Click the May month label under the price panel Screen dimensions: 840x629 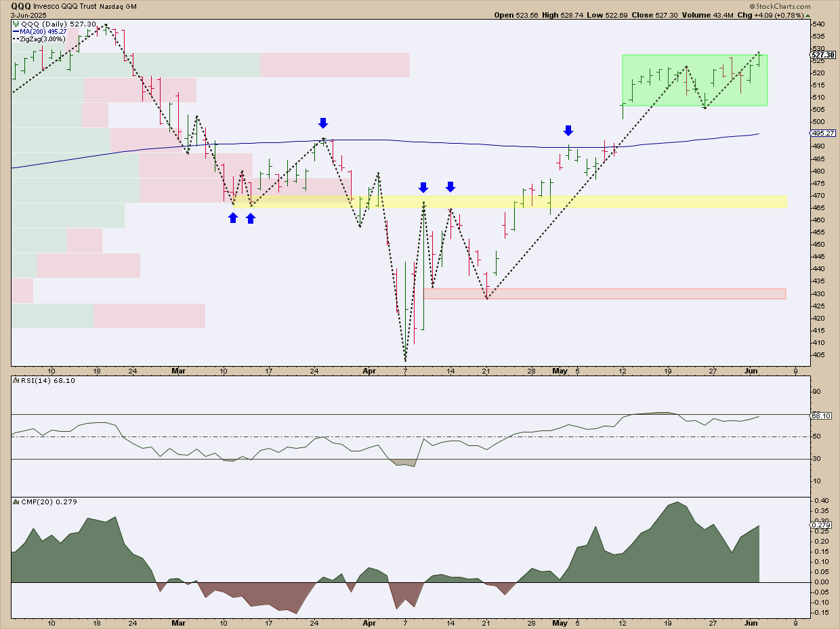(x=559, y=371)
